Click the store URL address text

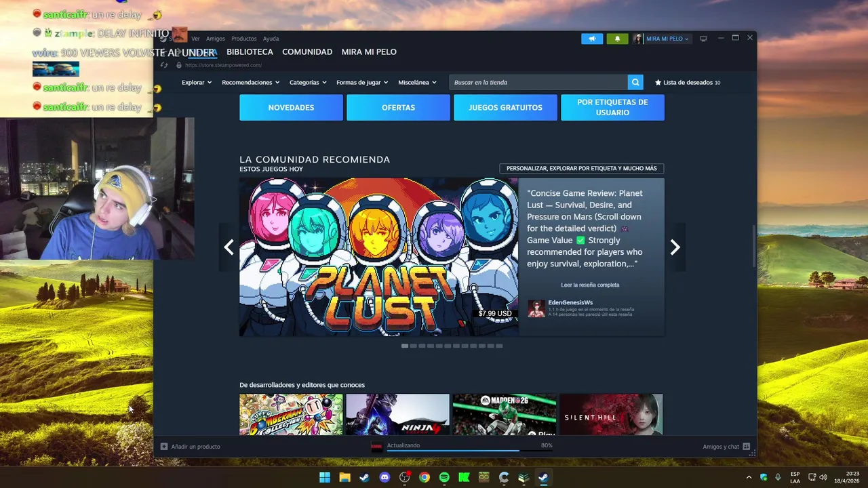[223, 65]
